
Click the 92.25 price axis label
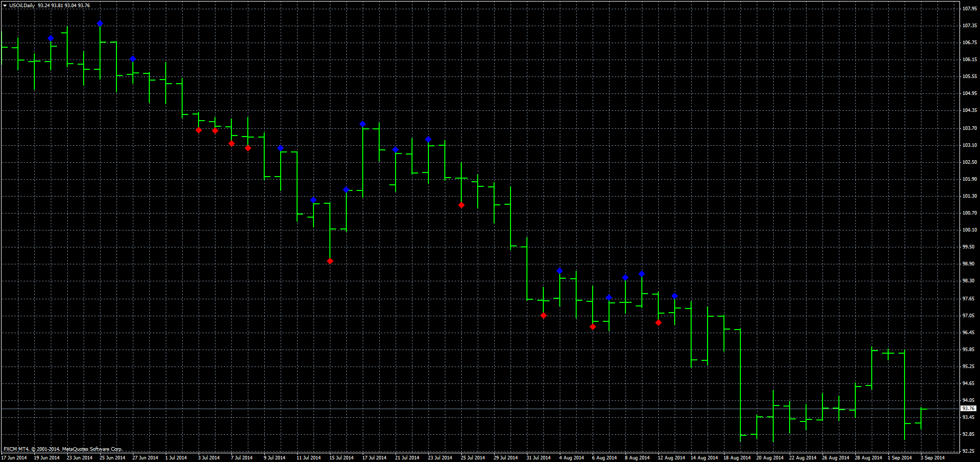968,451
